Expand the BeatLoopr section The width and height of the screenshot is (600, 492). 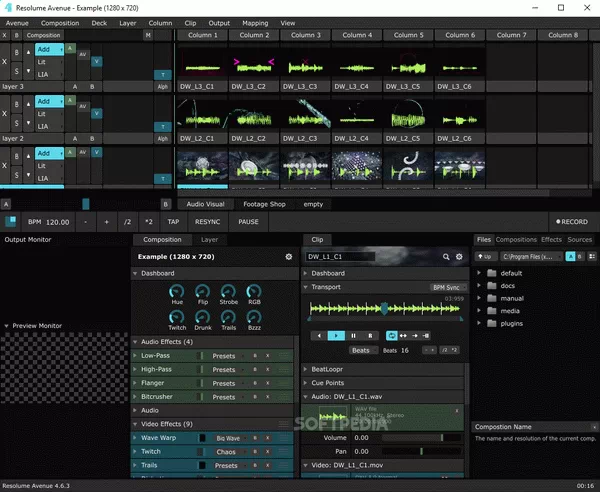(305, 369)
